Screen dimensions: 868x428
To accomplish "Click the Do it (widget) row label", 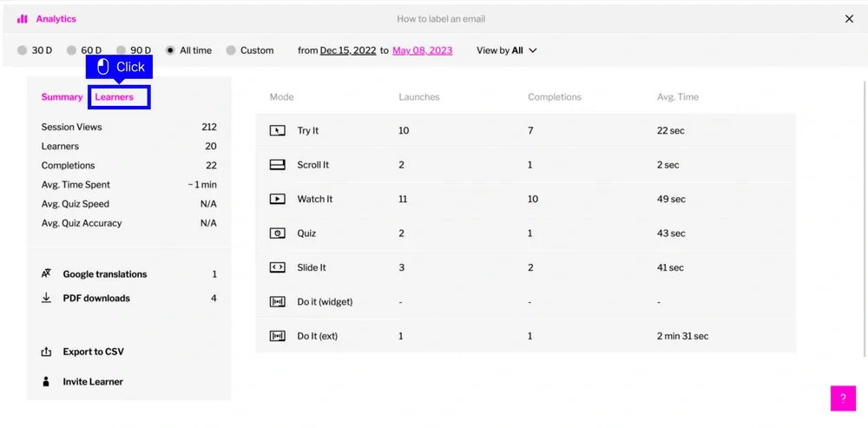I will (x=325, y=302).
